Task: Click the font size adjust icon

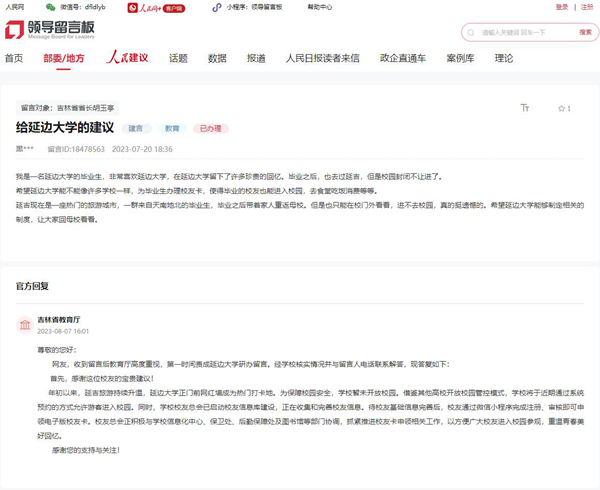Action: coord(525,108)
